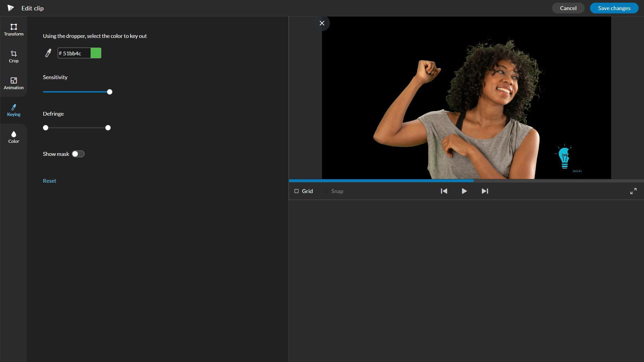Select the Keying tab
This screenshot has width=644, height=362.
point(13,110)
